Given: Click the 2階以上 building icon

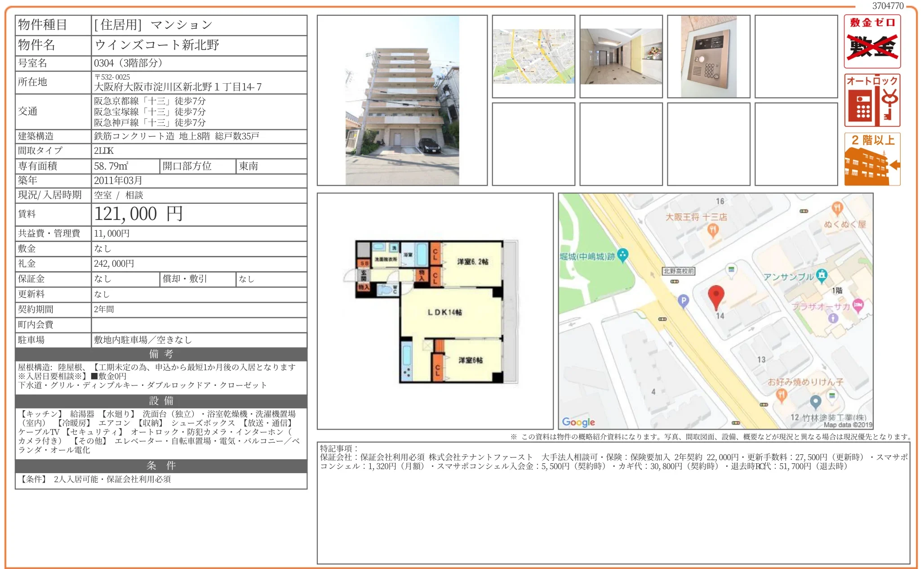Looking at the screenshot, I should 872,159.
